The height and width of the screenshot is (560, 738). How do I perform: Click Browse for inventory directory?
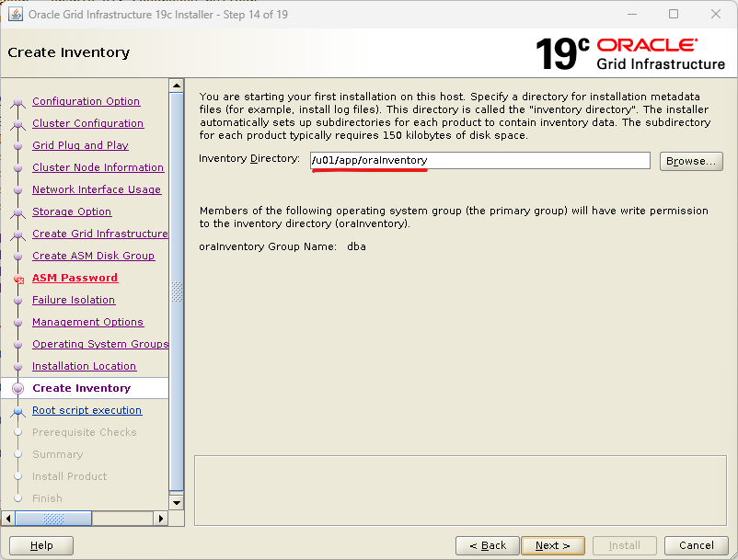(691, 161)
